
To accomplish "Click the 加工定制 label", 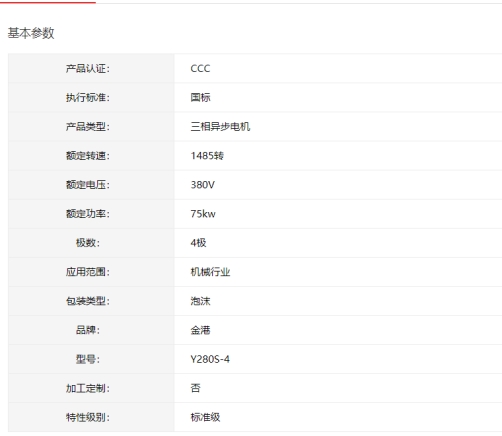I will point(88,388).
